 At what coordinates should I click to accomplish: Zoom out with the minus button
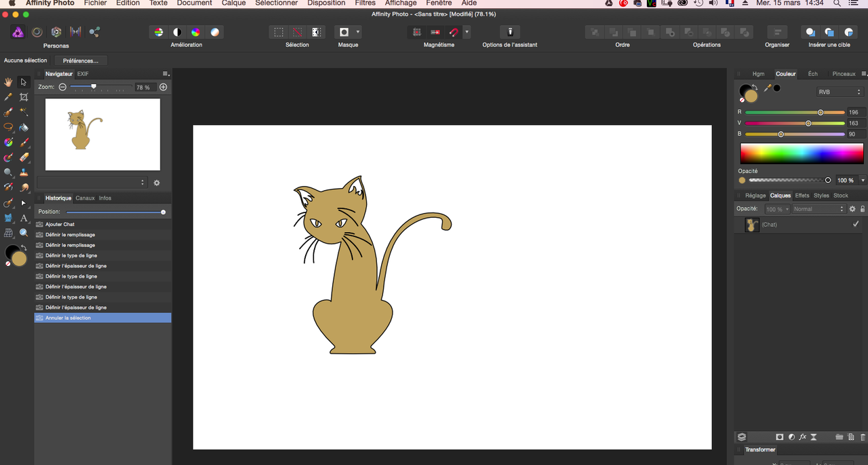(62, 88)
